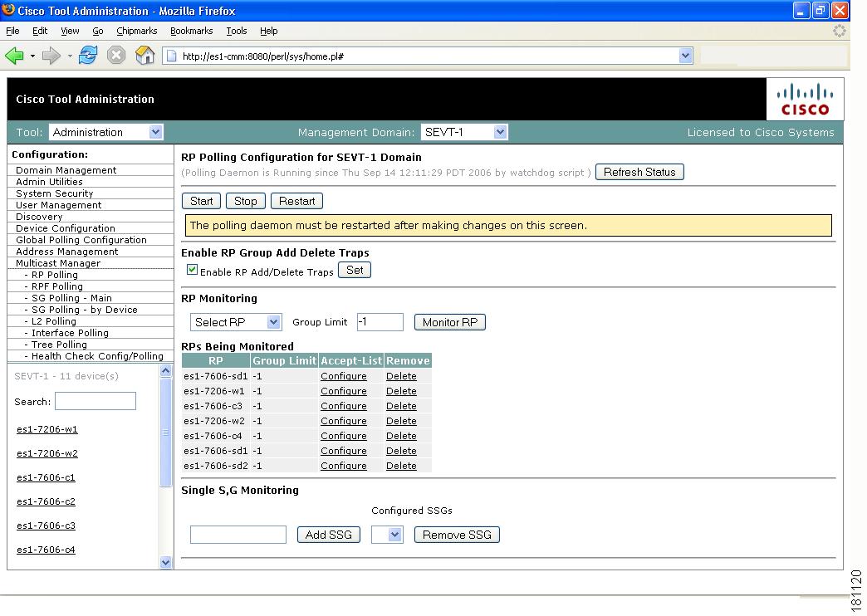This screenshot has width=867, height=616.
Task: Click Delete link for es1-7606-c4
Action: tap(401, 436)
